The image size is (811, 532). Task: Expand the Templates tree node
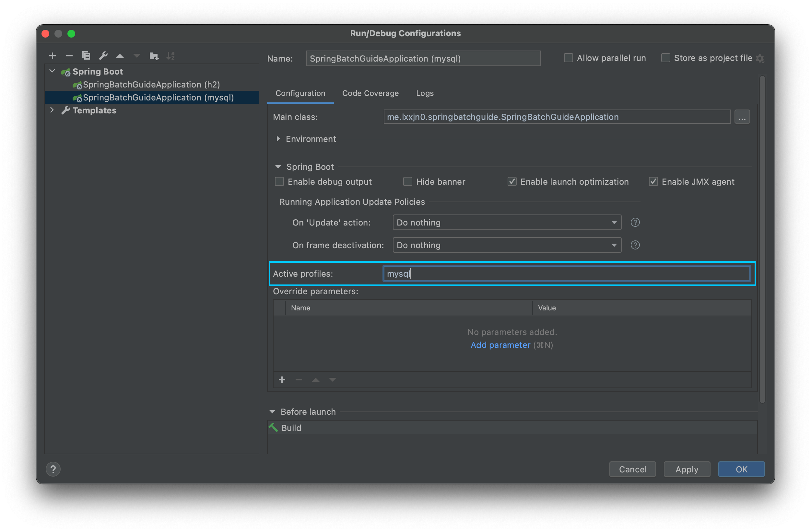pos(52,110)
